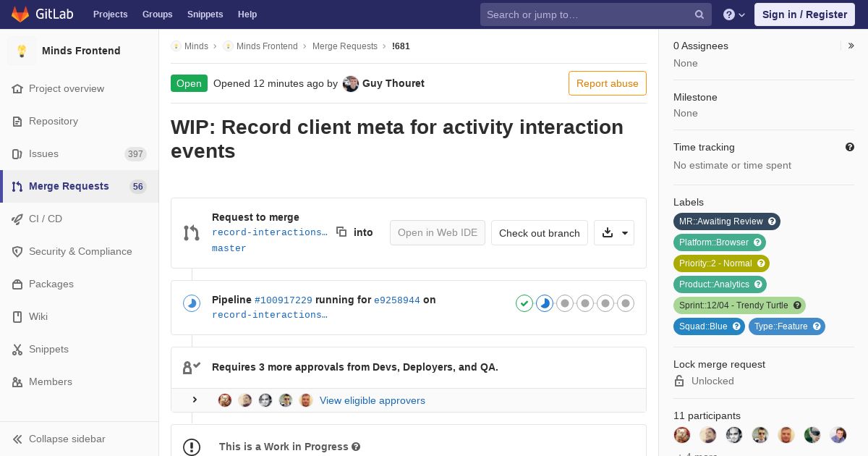Focus the Search or jump to field

pos(596,14)
